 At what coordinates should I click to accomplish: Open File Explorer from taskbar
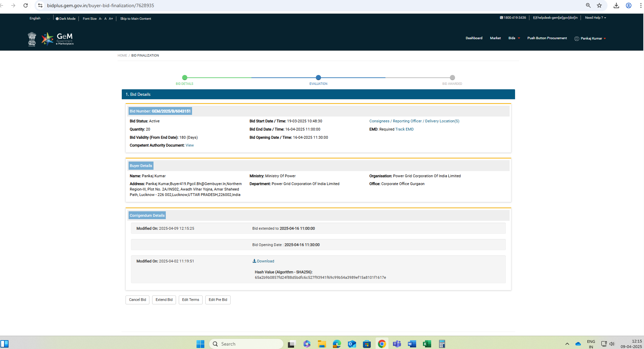tap(322, 344)
